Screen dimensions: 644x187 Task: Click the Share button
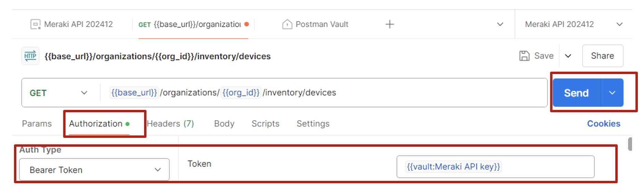pos(602,56)
